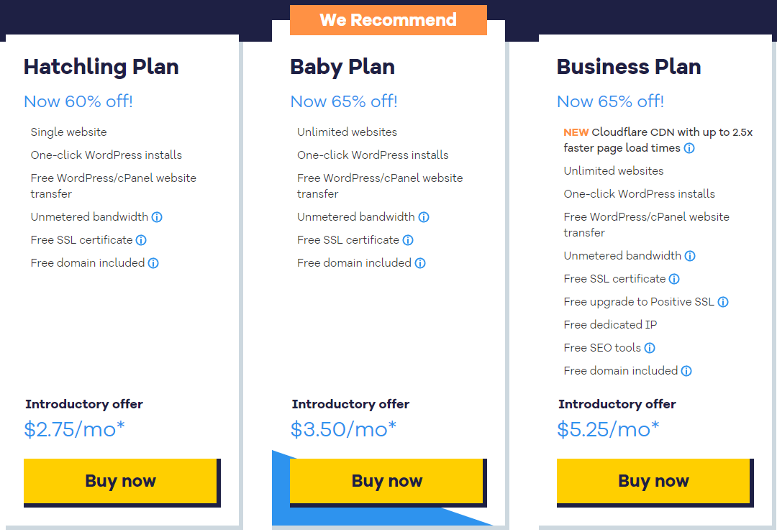Show info for Business Free SSL certificate
The image size is (777, 532).
(x=674, y=279)
